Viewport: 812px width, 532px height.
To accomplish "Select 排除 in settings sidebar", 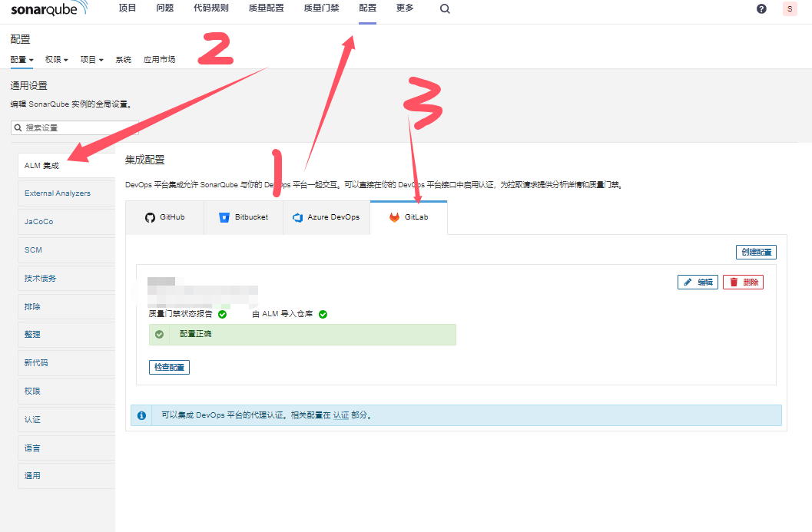I will pos(67,306).
